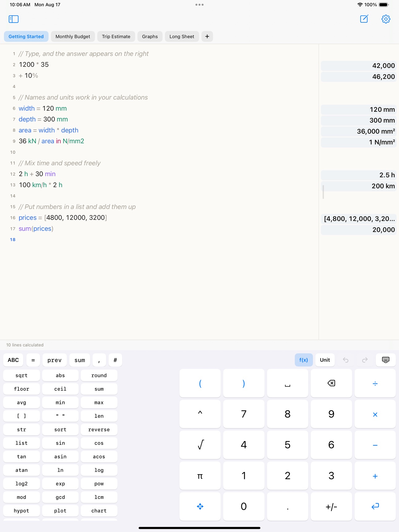Open the Monthly Budget tab
Screen dimensions: 399x532
[73, 36]
